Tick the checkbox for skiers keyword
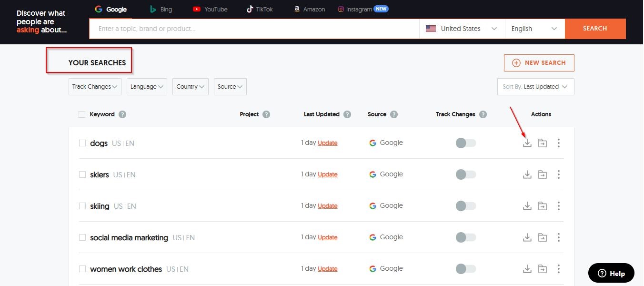Image resolution: width=644 pixels, height=286 pixels. (82, 174)
